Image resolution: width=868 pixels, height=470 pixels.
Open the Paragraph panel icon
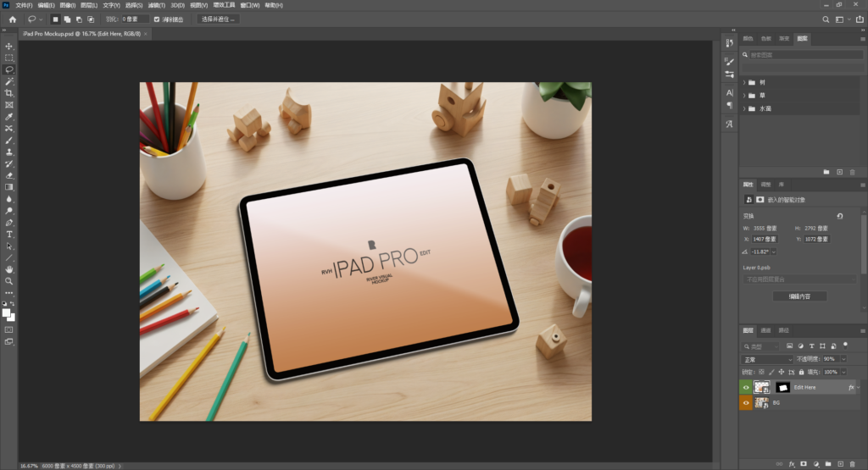click(x=729, y=105)
